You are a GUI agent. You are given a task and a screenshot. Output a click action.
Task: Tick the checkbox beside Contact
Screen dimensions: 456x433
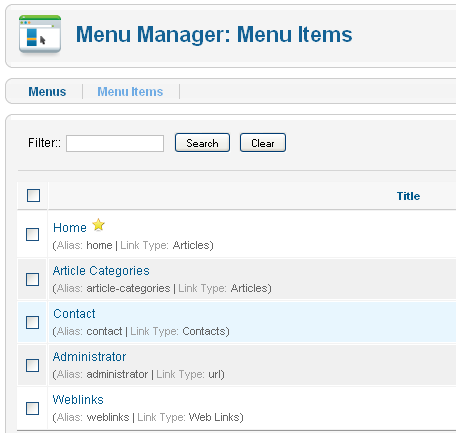(33, 322)
